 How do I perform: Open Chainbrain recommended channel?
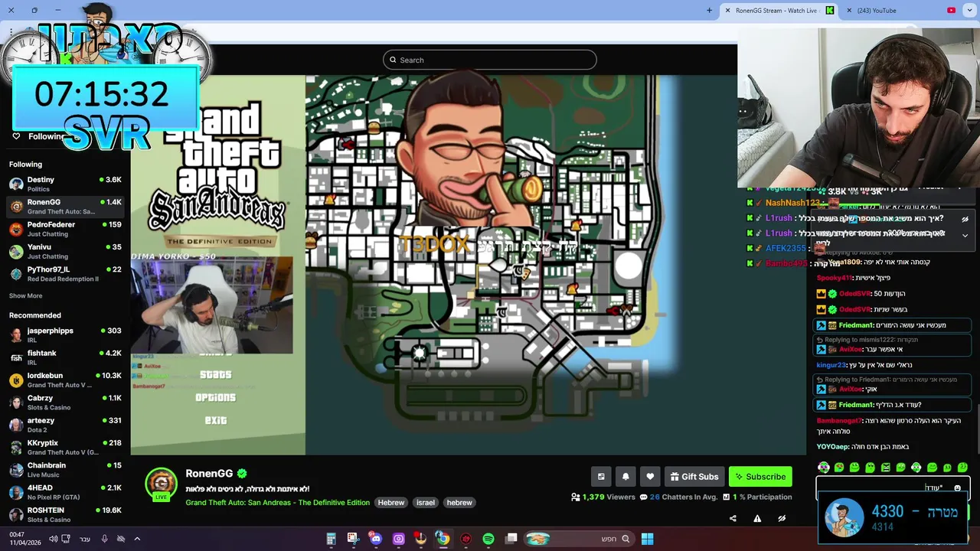(65, 470)
